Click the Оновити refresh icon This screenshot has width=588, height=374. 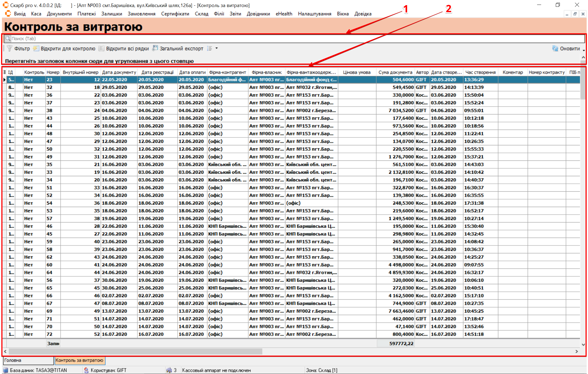point(555,48)
